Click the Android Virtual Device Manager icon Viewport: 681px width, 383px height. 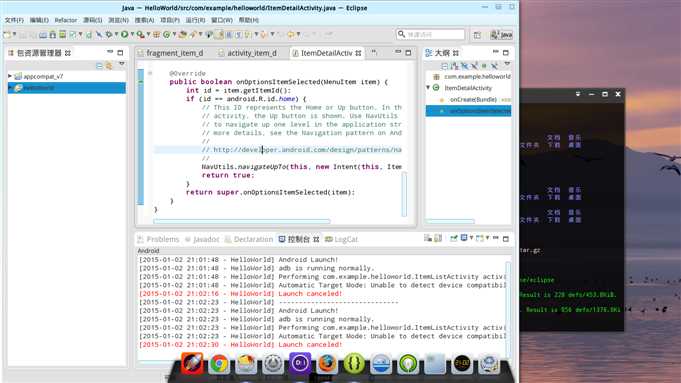click(63, 34)
